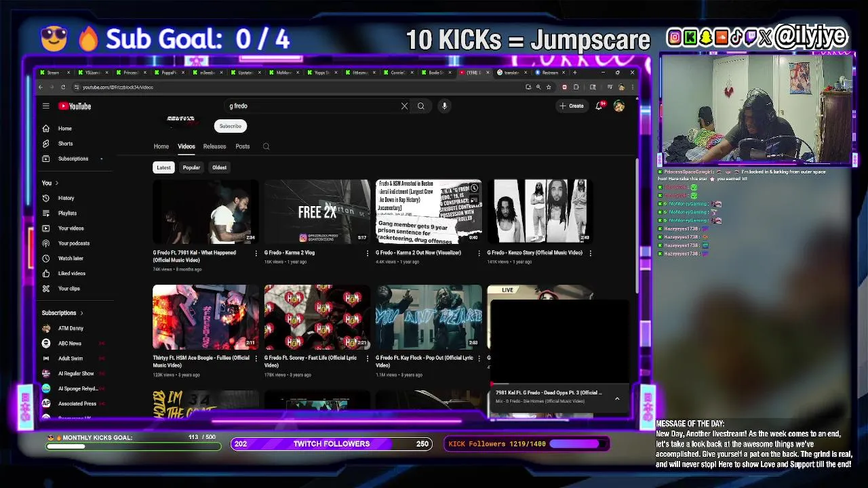868x488 pixels.
Task: Open more options for What Happened video
Action: 256,253
